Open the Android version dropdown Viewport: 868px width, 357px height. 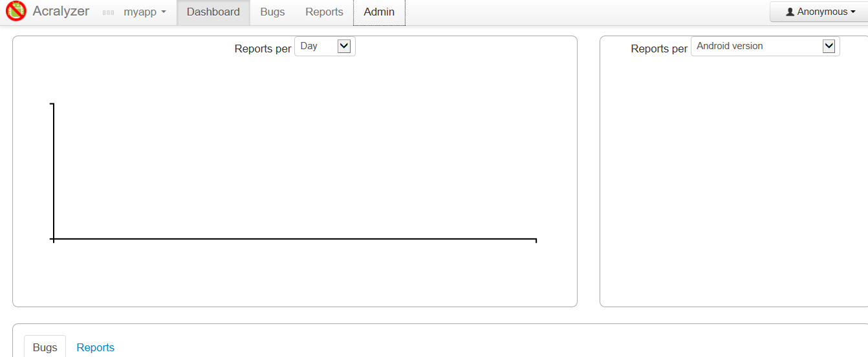coord(765,47)
